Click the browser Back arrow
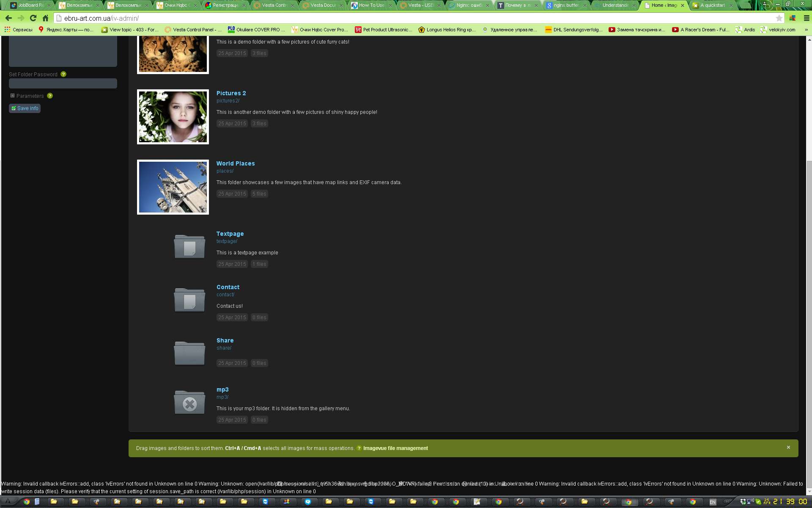This screenshot has width=812, height=508. [x=9, y=18]
